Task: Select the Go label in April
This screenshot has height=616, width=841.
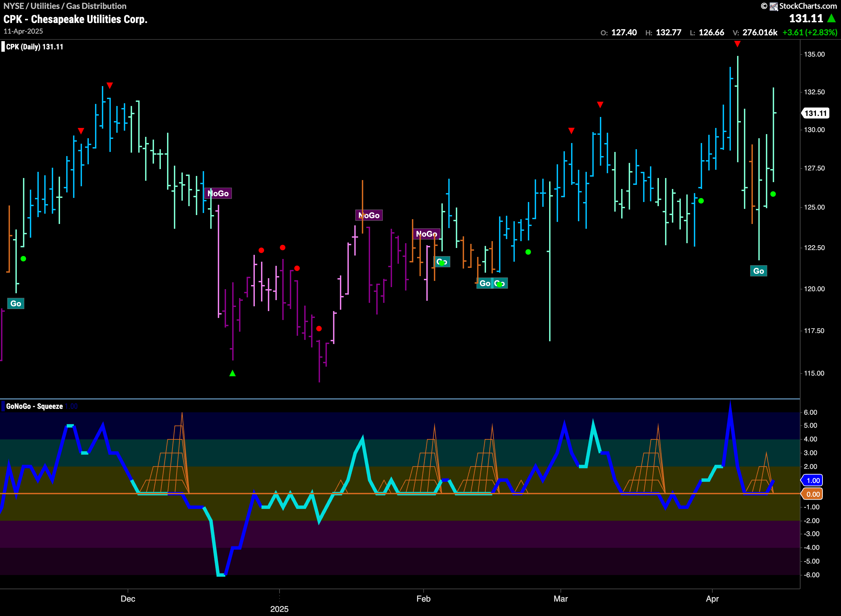Action: tap(758, 271)
